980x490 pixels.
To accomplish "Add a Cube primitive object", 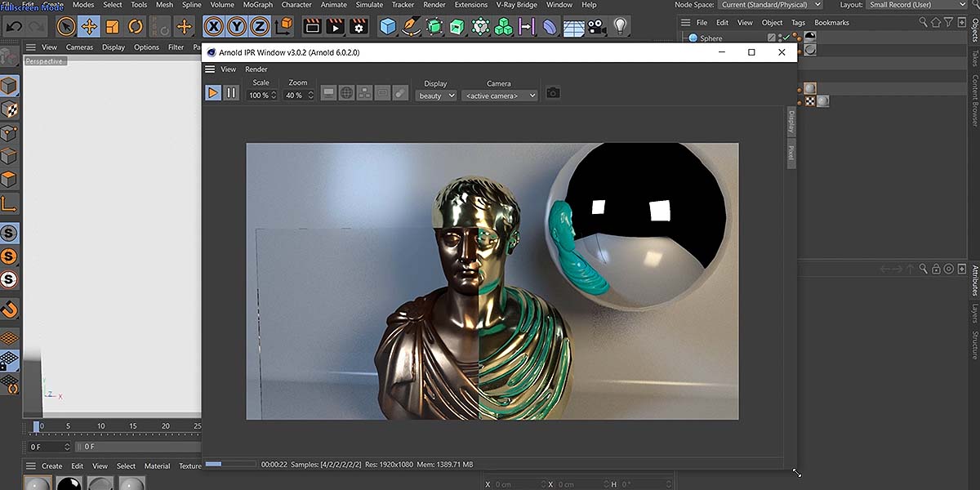I will pos(388,27).
